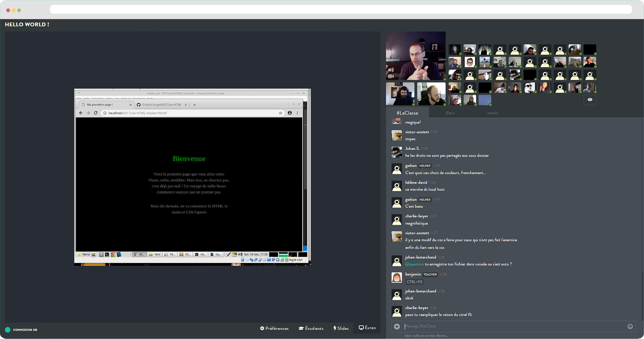Screen dimensions: 644x339
Task: Click the teacher's large webcam video
Action: click(416, 56)
